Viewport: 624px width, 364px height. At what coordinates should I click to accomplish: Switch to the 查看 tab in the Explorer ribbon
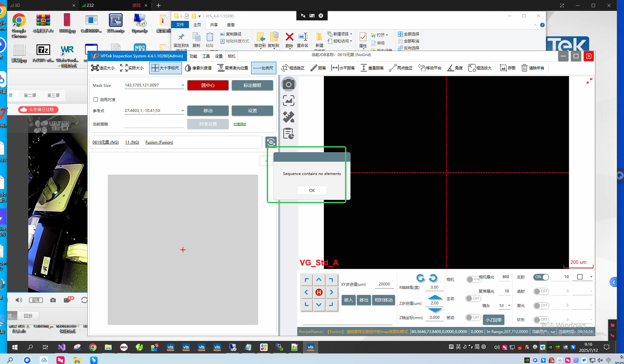[x=231, y=25]
